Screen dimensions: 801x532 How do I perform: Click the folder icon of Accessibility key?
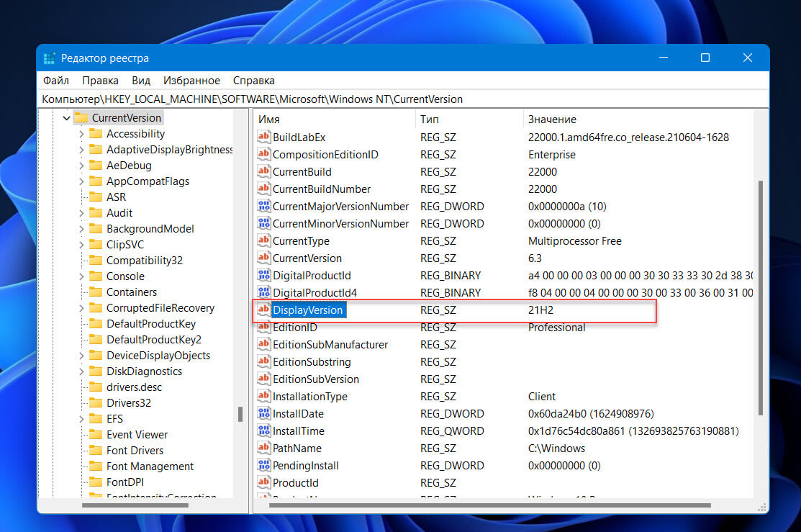(x=96, y=134)
